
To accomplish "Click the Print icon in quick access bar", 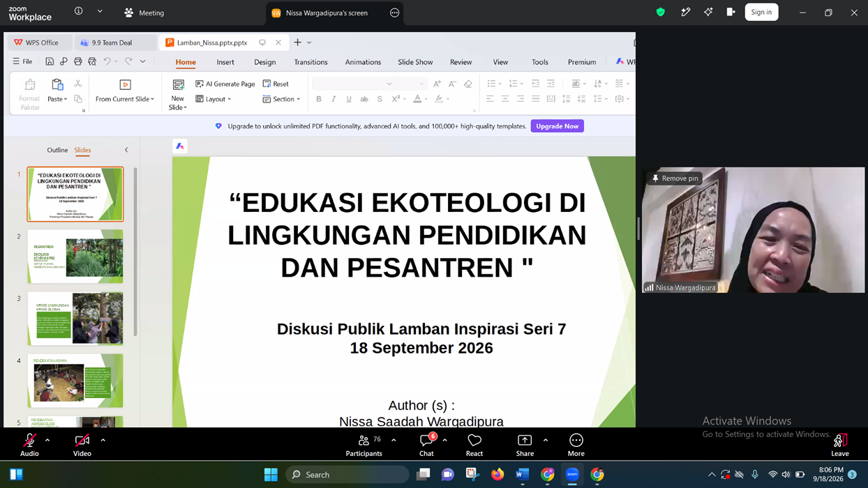I will (77, 61).
